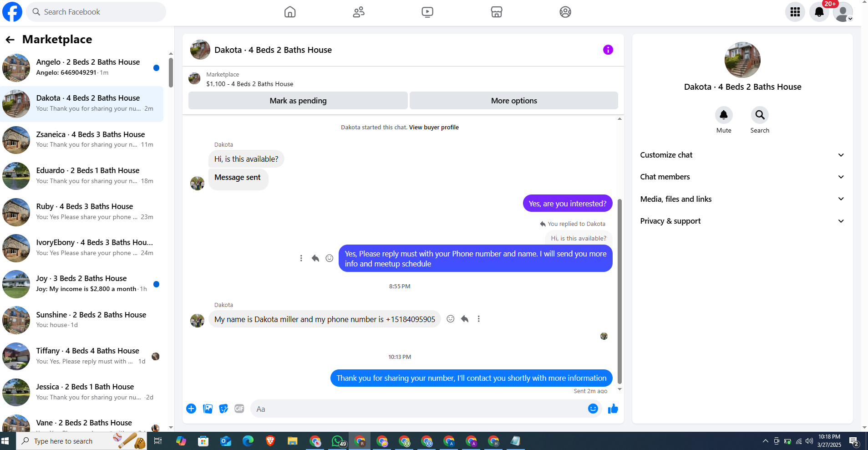Viewport: 868px width, 450px height.
Task: Reply to the 'Yes, Please reply' message
Action: (315, 258)
